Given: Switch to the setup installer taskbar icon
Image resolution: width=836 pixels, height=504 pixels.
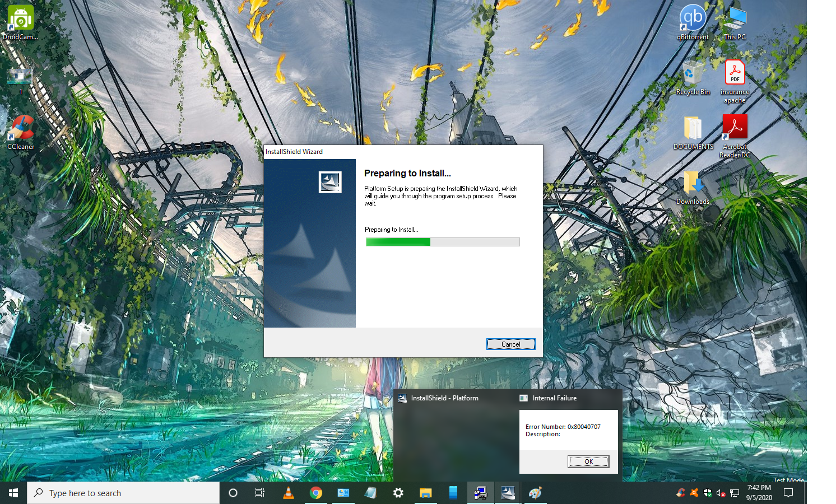Looking at the screenshot, I should [x=480, y=493].
